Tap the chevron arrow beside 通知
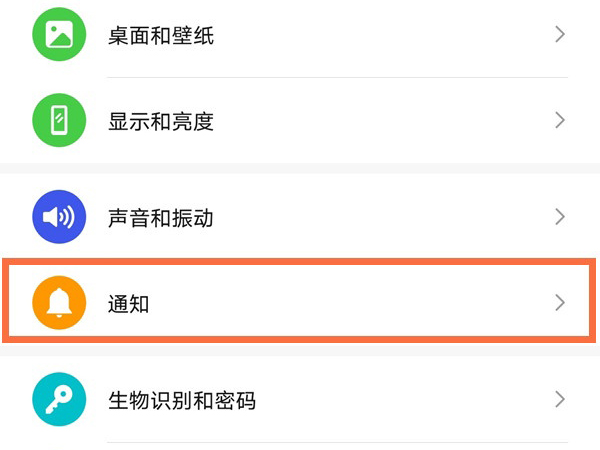This screenshot has width=600, height=450. [560, 302]
